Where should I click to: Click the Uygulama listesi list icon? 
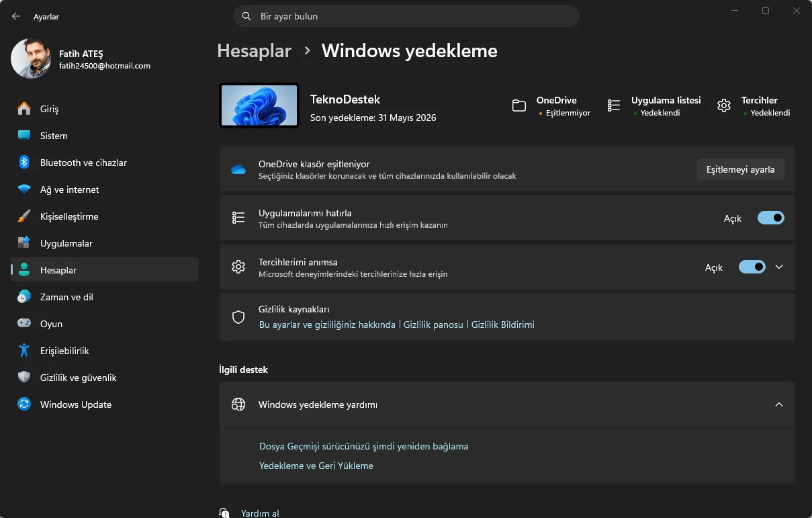(x=614, y=105)
